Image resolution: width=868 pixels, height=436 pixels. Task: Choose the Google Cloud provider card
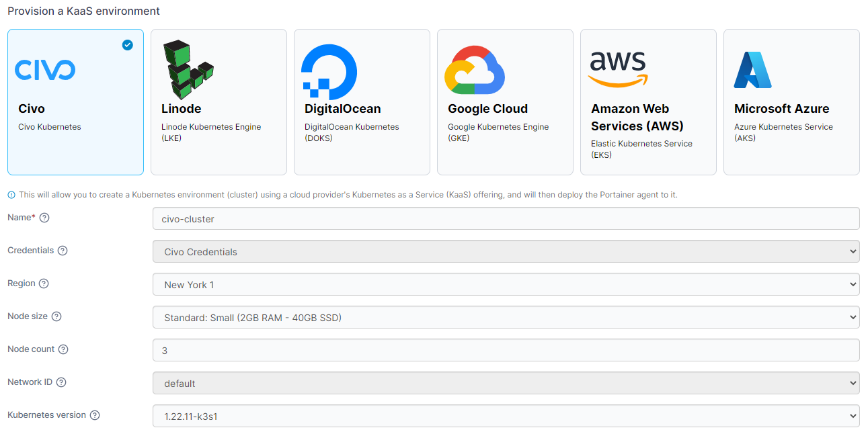(x=505, y=101)
